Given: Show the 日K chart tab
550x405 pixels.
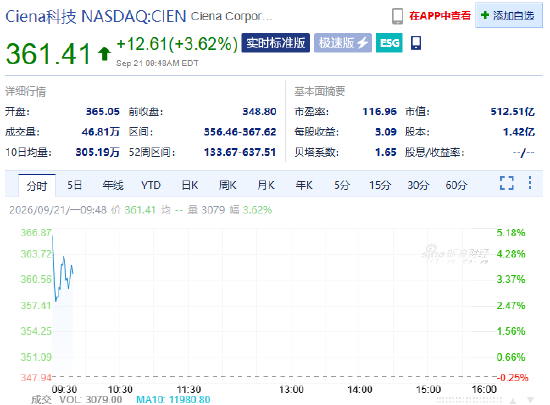Looking at the screenshot, I should click(190, 185).
